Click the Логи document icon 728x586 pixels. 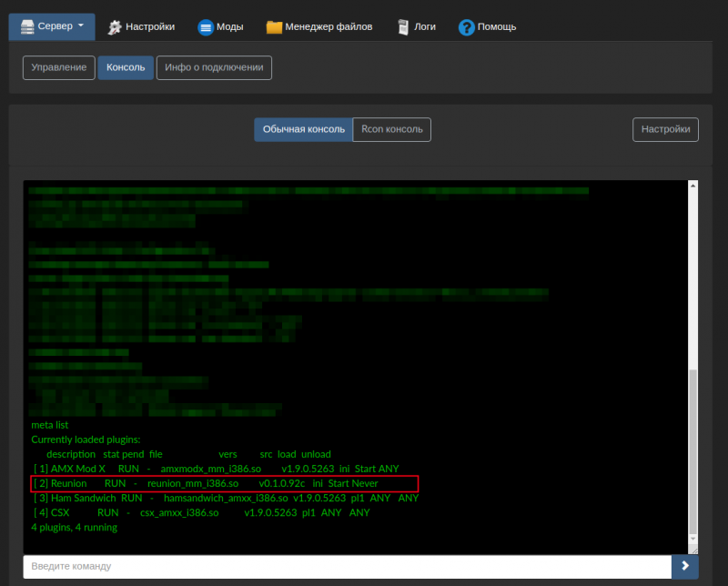click(403, 27)
